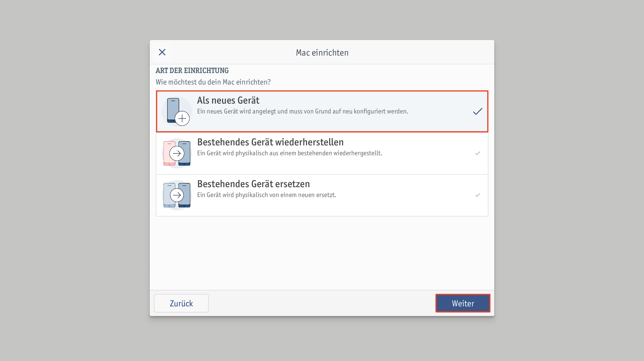Close the Mac einrichten dialog
Viewport: 644px width, 361px height.
click(162, 52)
